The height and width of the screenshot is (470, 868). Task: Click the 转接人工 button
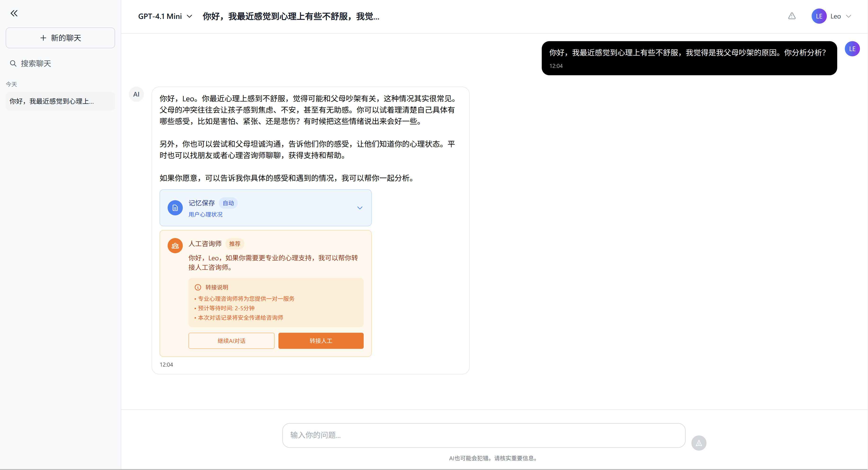(320, 340)
